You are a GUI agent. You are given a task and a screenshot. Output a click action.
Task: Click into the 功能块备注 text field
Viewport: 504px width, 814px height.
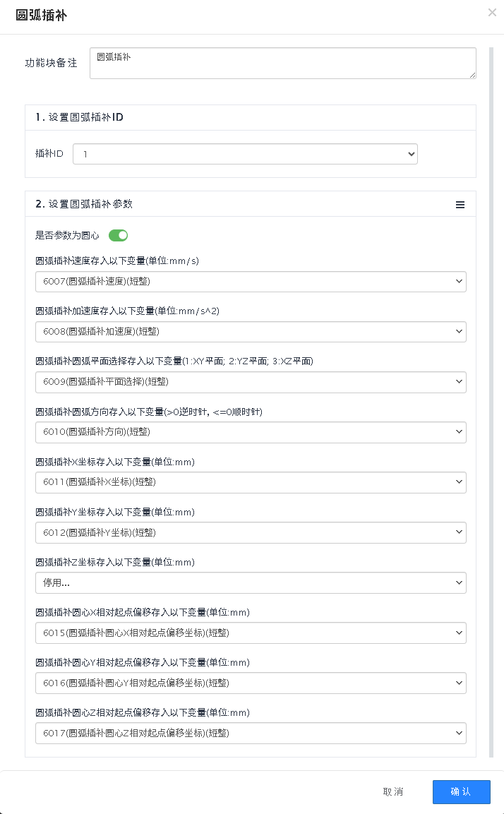tap(282, 63)
